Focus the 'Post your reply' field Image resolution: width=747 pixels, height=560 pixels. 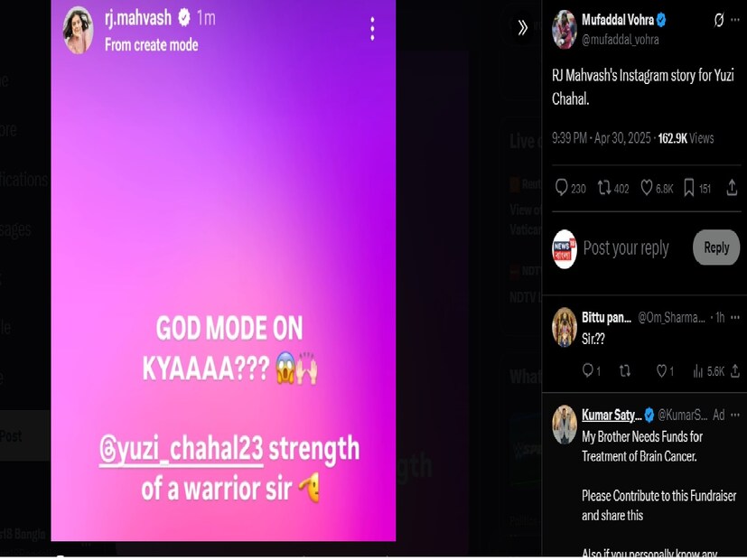tap(626, 248)
